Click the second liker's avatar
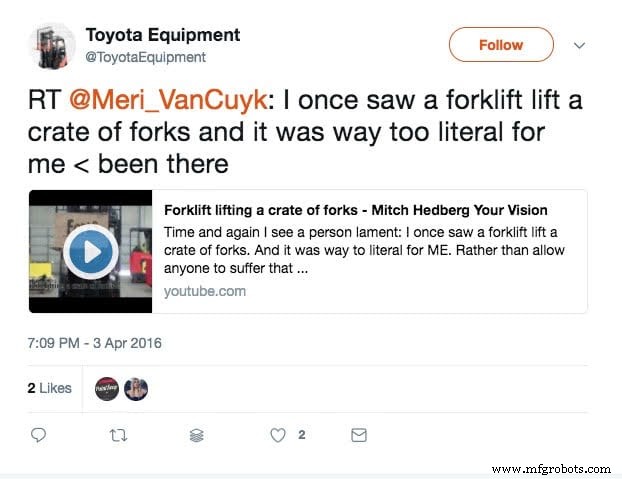622x479 pixels. tap(136, 389)
